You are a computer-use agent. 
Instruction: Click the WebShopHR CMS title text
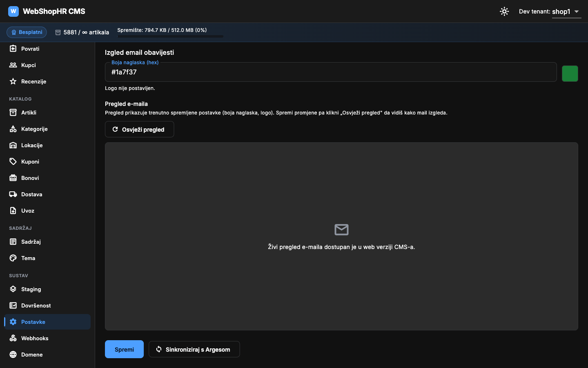pos(54,11)
